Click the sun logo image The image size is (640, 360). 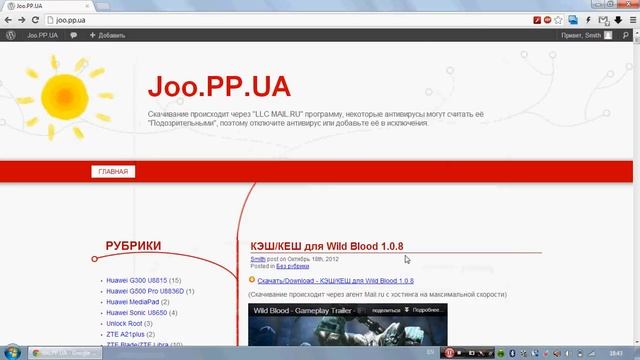64,97
